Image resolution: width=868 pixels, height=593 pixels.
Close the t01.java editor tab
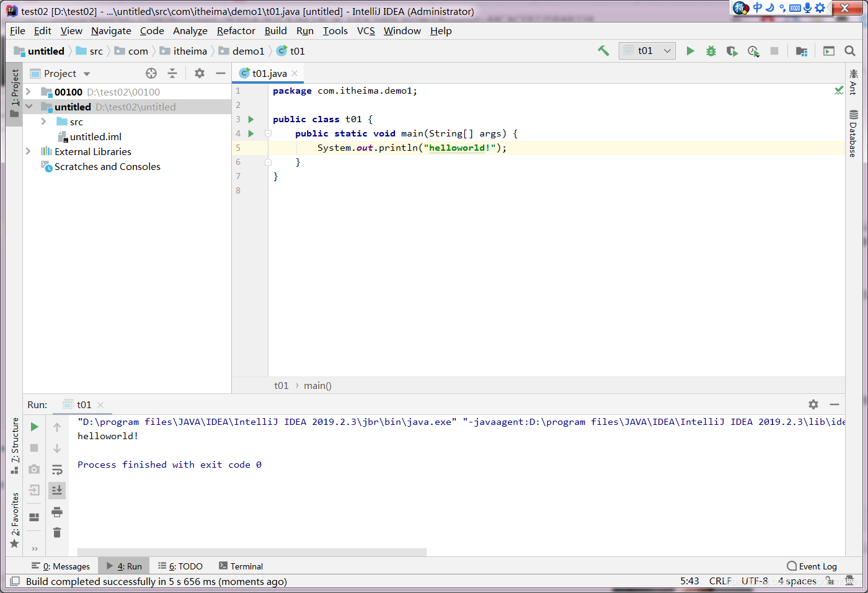pyautogui.click(x=294, y=73)
